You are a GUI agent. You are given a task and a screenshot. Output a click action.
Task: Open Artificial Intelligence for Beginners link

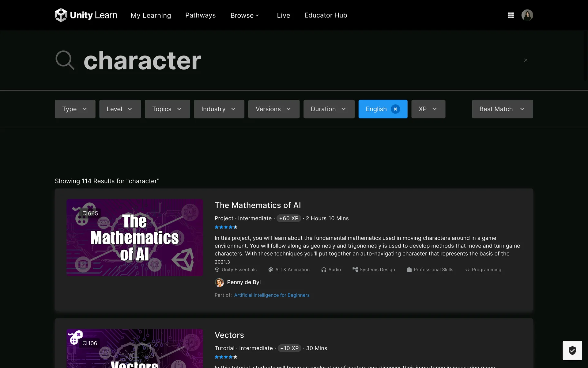pos(272,295)
